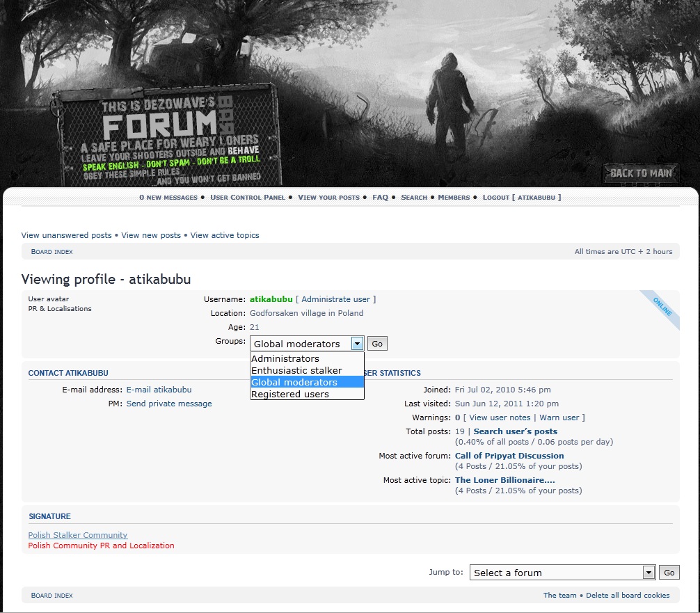Pick Registered users group option
700x613 pixels.
tap(307, 395)
